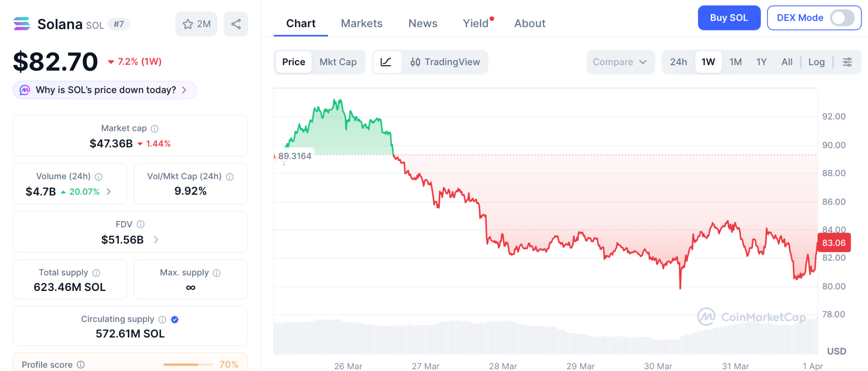Viewport: 868px width, 371px height.
Task: Click the FDV info icon
Action: click(141, 224)
